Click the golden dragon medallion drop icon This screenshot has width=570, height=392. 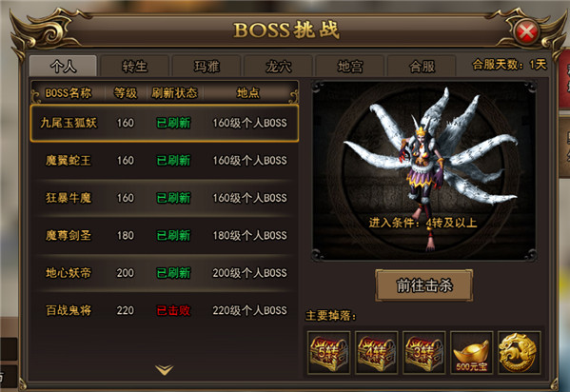pyautogui.click(x=520, y=352)
